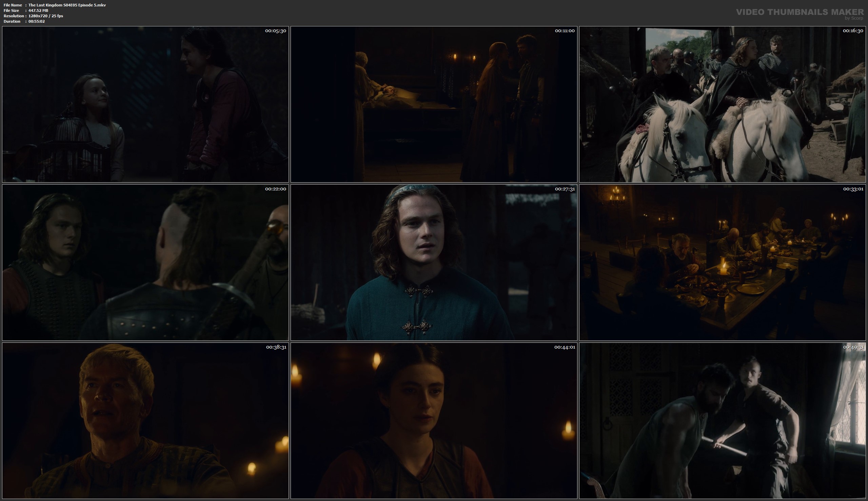Click the 00:16:30 timestamp label
Viewport: 868px width, 501px height.
click(x=852, y=30)
